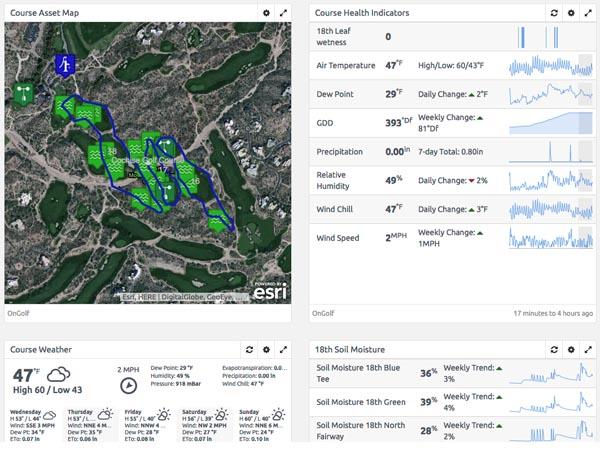Click the blue golfer marker on map
The height and width of the screenshot is (454, 600).
click(66, 66)
